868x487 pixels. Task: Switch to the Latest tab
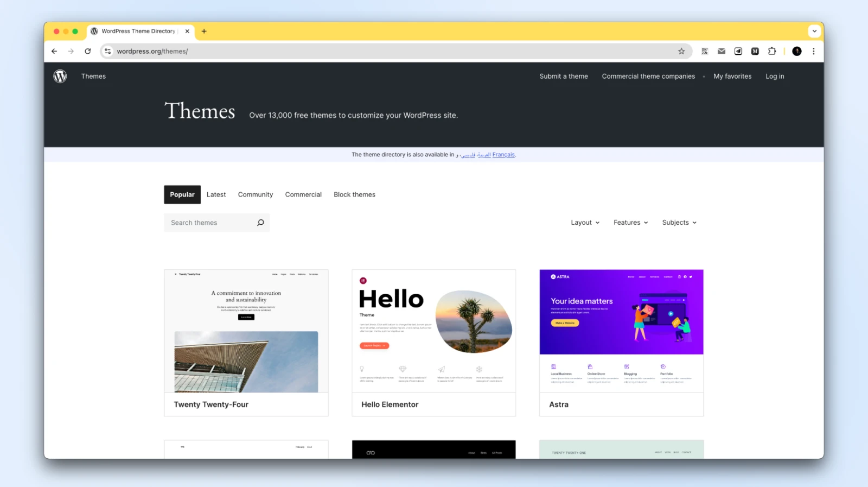pos(216,194)
